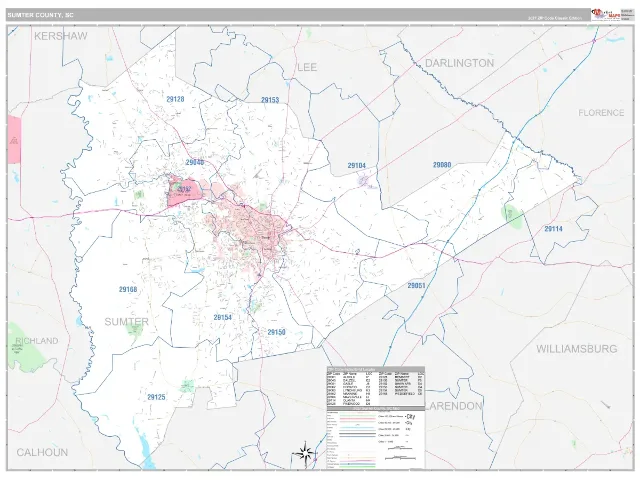Click ZIP code 29168 label
The height and width of the screenshot is (480, 640).
point(128,289)
